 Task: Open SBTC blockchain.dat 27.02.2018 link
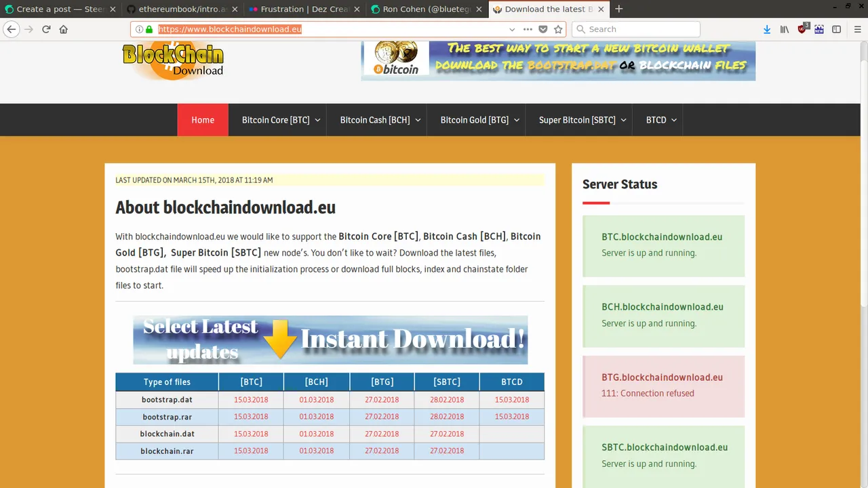coord(447,434)
